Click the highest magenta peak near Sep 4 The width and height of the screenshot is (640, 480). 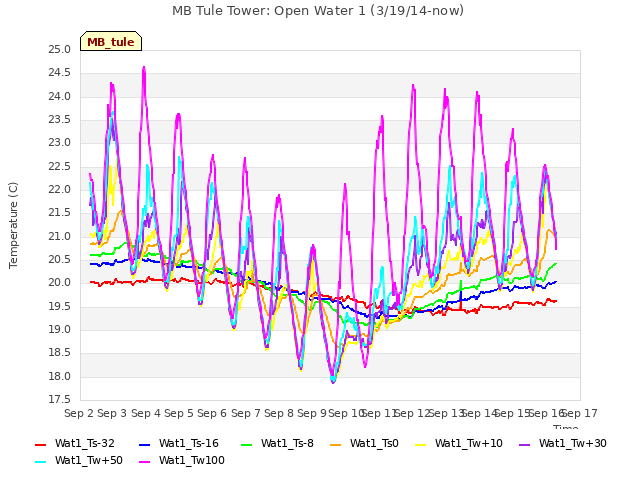pos(144,68)
